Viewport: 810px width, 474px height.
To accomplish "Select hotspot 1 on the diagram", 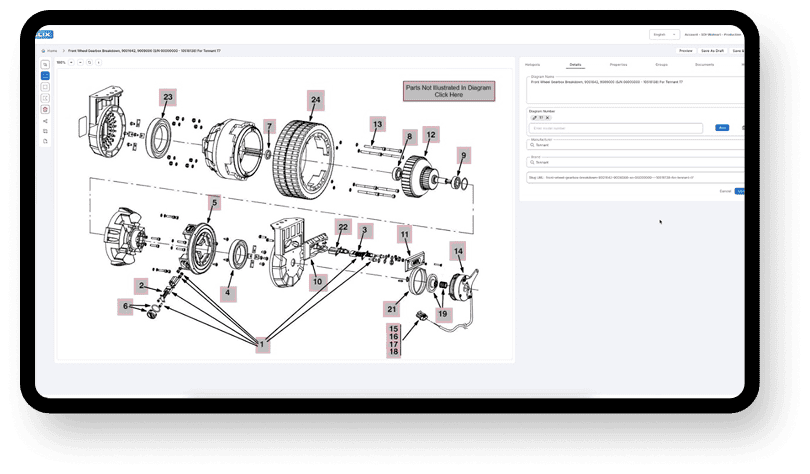I will (262, 344).
